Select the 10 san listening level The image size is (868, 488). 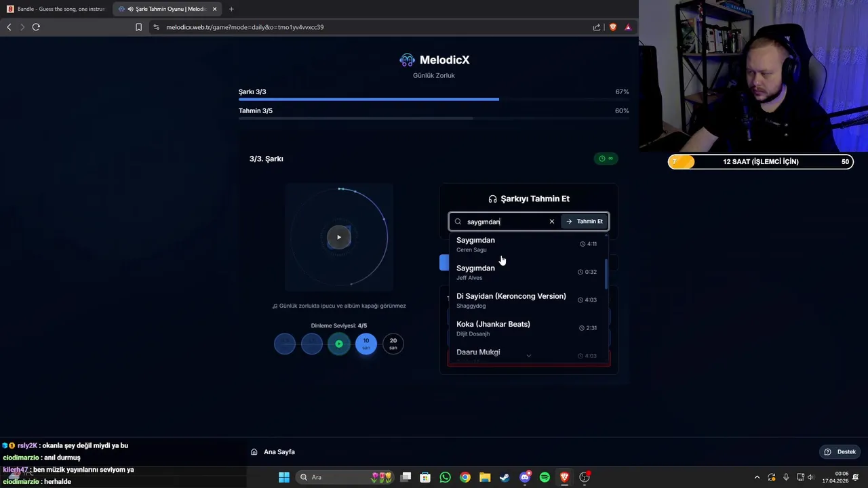(366, 344)
